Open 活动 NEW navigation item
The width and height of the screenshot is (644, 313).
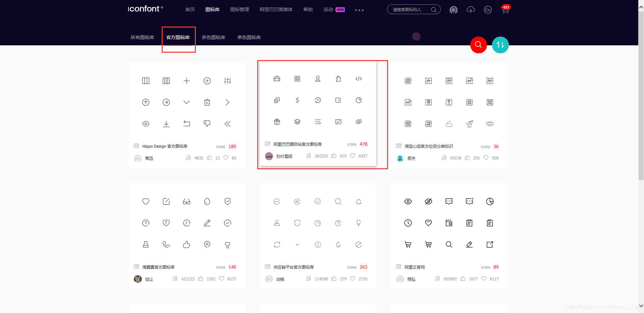click(x=334, y=9)
